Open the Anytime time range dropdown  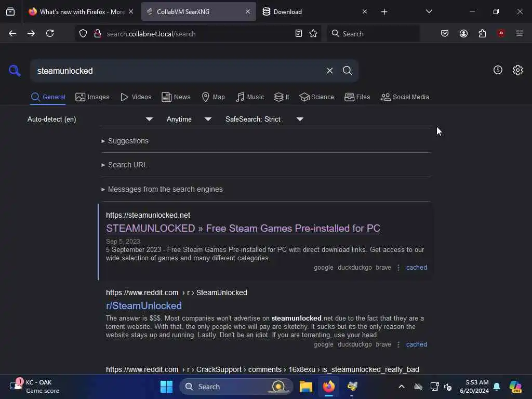[x=189, y=119]
